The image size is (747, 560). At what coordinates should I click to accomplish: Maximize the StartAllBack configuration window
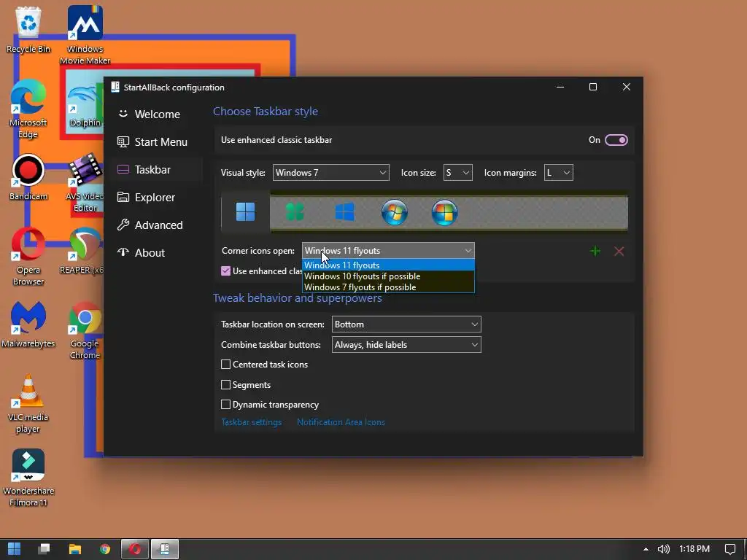[593, 87]
